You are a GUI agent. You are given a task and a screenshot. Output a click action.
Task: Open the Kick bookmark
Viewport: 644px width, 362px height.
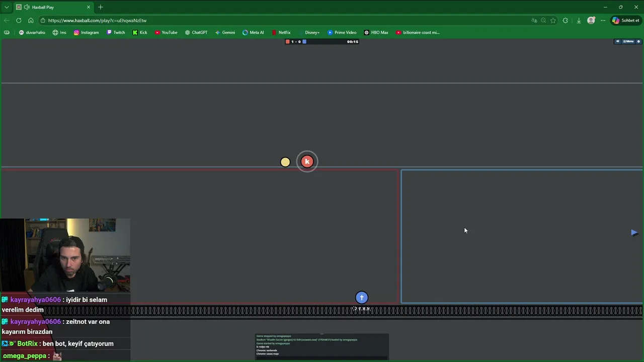point(140,33)
